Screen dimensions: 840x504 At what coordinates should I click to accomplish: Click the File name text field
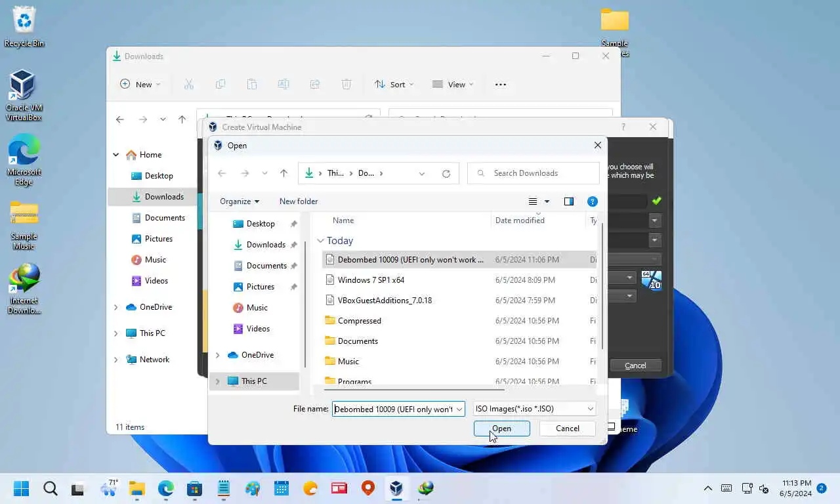(393, 409)
